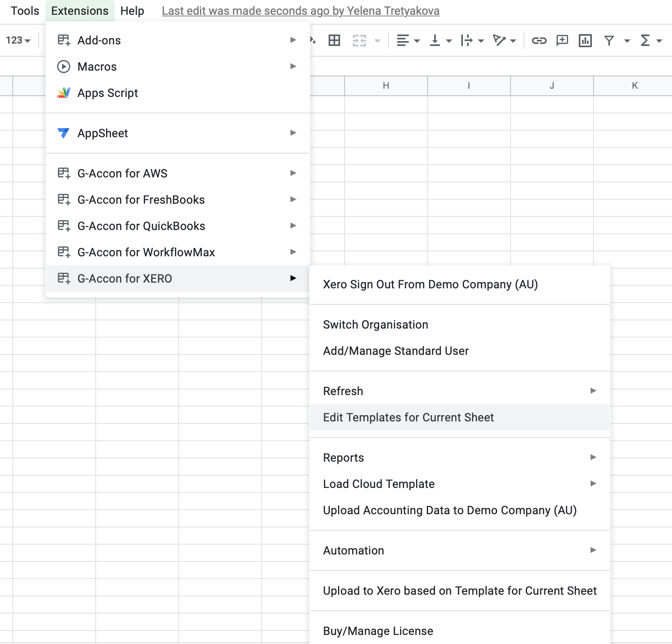Choose Upload Accounting Data to Demo Company

point(460,510)
